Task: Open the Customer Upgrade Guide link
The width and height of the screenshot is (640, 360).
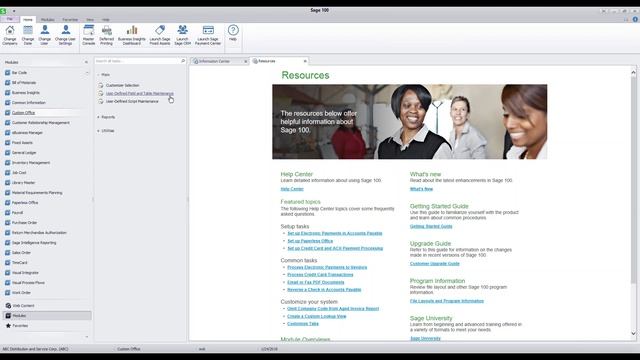Action: pyautogui.click(x=435, y=264)
